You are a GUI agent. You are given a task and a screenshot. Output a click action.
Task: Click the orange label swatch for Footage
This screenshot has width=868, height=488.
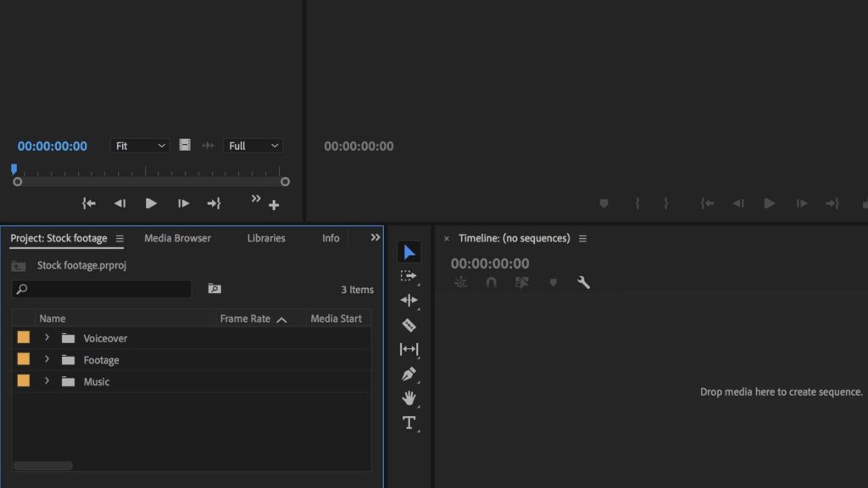24,359
